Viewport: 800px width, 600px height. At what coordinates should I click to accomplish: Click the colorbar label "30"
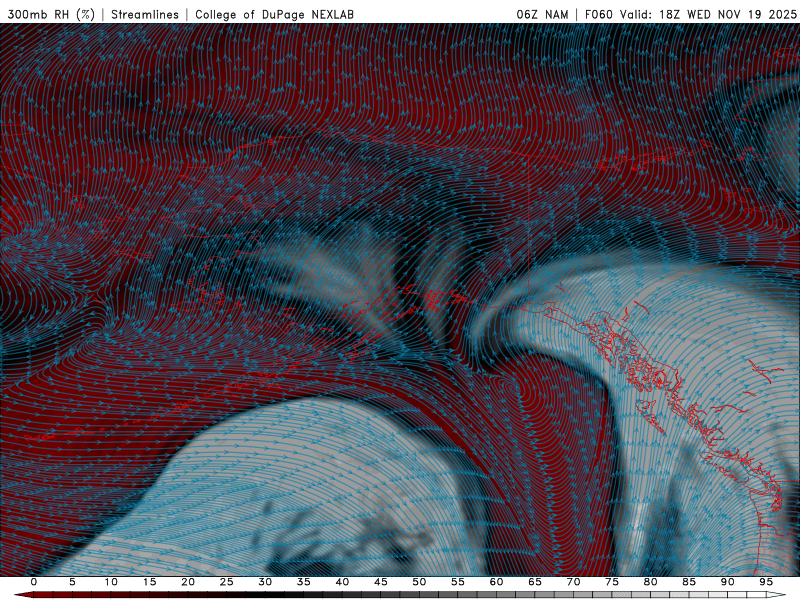265,582
